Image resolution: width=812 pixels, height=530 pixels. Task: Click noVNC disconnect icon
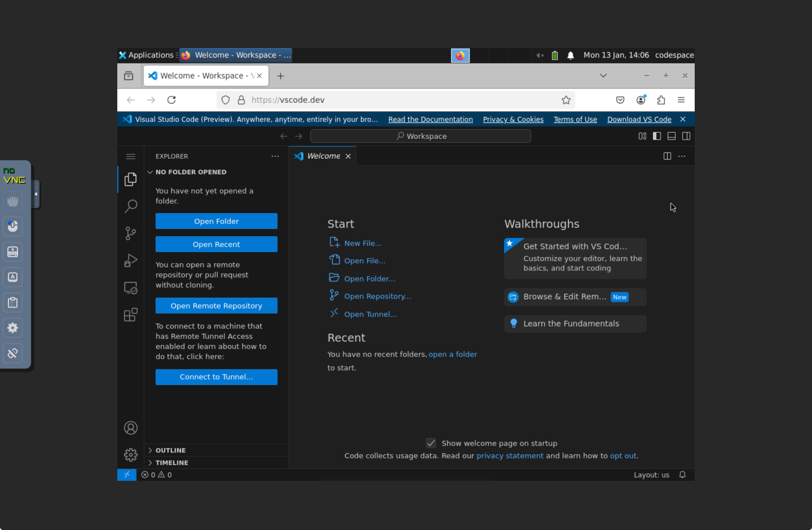(12, 353)
